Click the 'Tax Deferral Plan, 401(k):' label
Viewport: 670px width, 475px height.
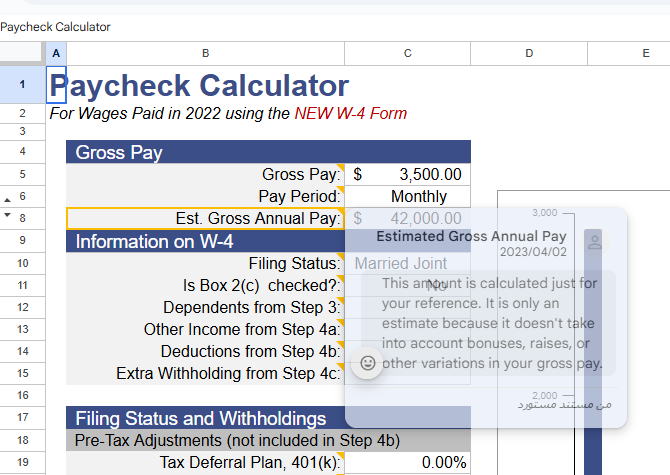click(x=250, y=463)
